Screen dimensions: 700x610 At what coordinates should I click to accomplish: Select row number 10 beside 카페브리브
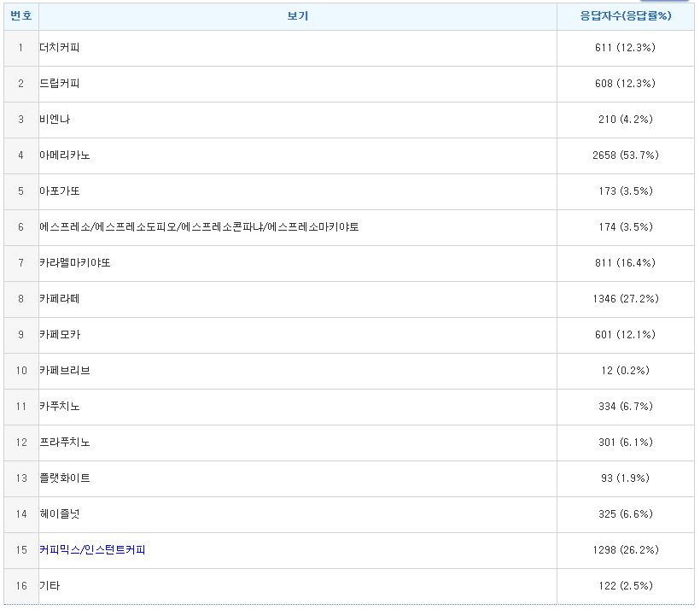(21, 371)
